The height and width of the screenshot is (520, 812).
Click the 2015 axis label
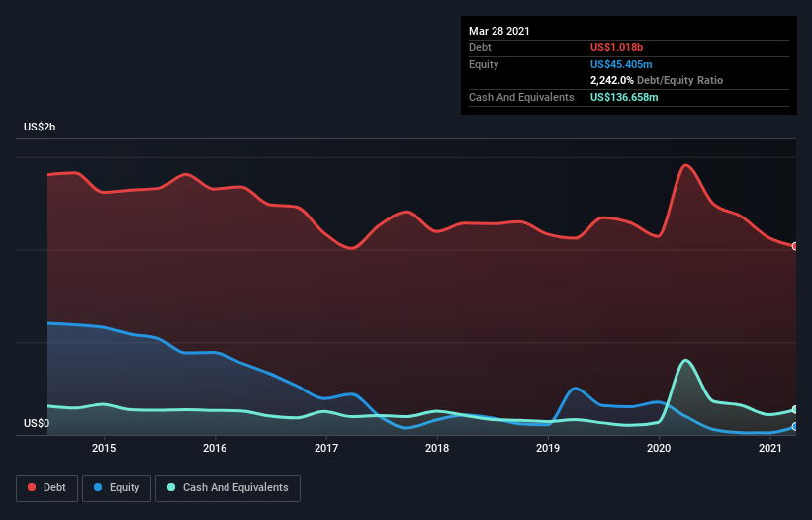104,448
